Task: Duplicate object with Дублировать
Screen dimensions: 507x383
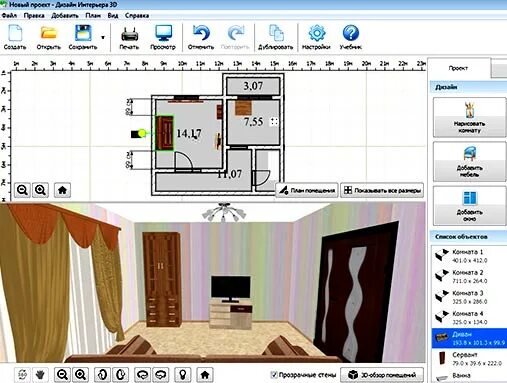Action: [276, 37]
